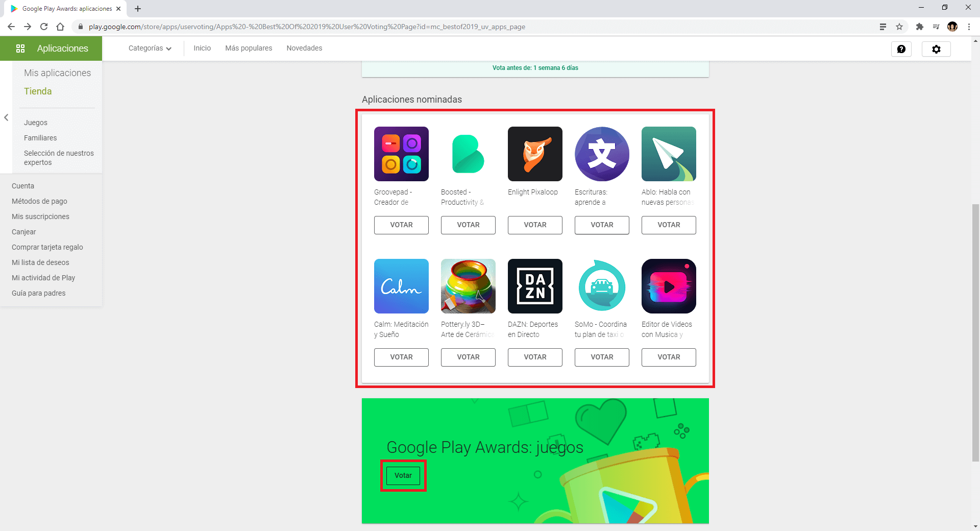
Task: Go to the Inicio tab
Action: pyautogui.click(x=202, y=48)
